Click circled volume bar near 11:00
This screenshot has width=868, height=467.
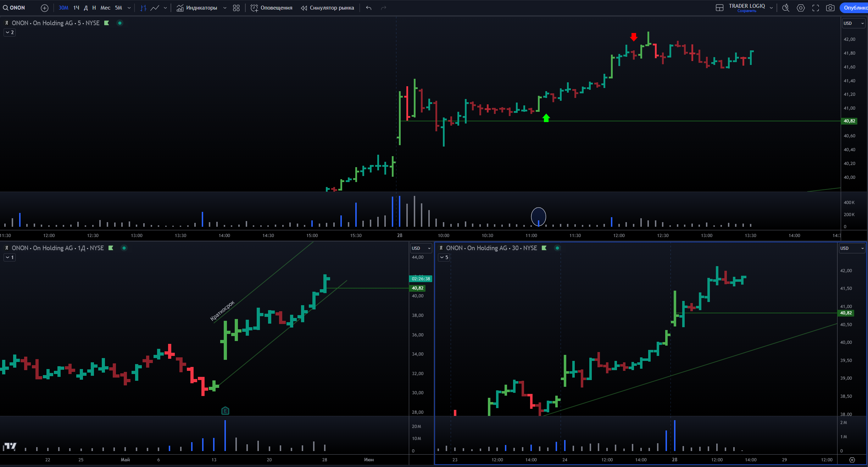pos(539,223)
